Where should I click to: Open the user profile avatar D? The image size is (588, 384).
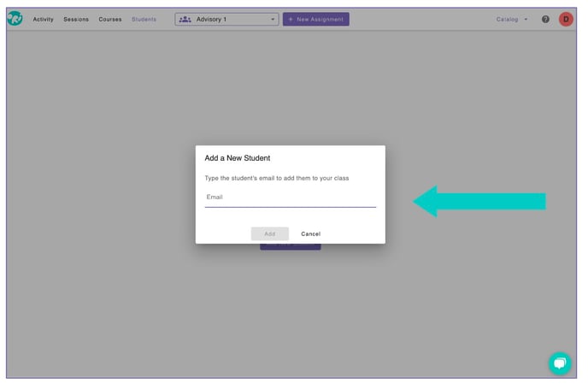[566, 19]
